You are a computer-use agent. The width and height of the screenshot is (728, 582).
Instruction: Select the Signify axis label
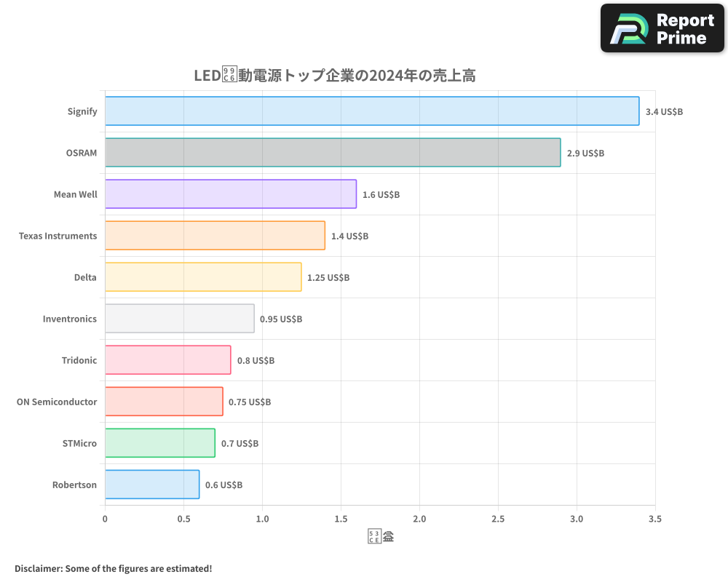[x=82, y=111]
